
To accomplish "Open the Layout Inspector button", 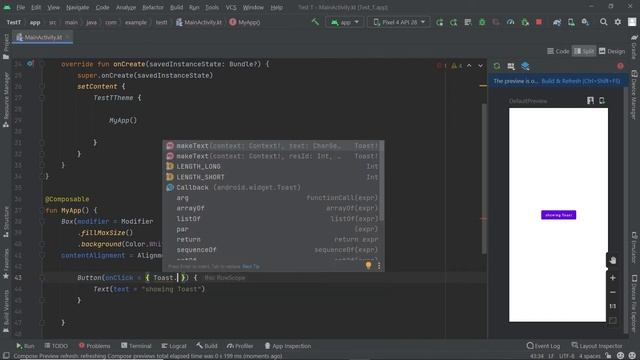I will (597, 346).
